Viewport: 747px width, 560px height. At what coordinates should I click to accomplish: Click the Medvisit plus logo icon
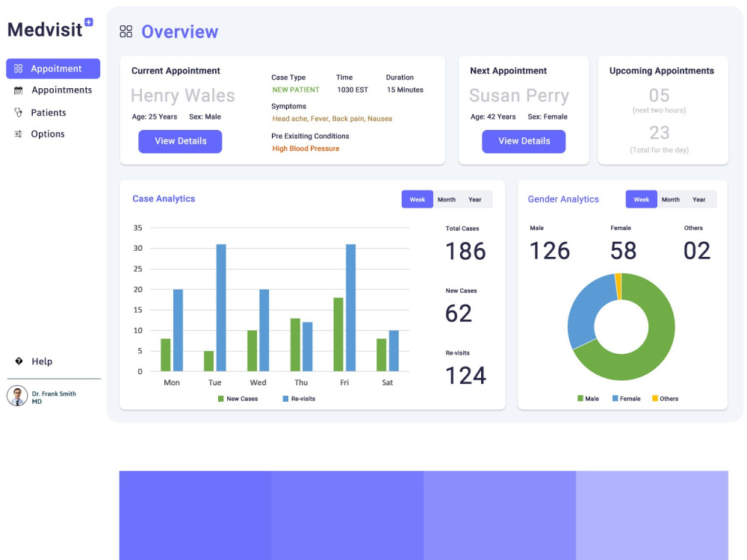[x=89, y=22]
